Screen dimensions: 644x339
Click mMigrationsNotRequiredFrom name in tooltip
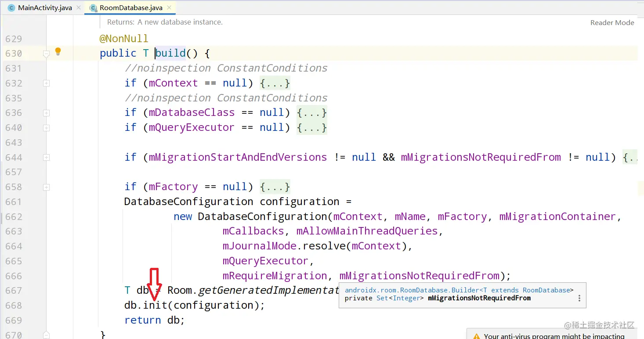(479, 298)
